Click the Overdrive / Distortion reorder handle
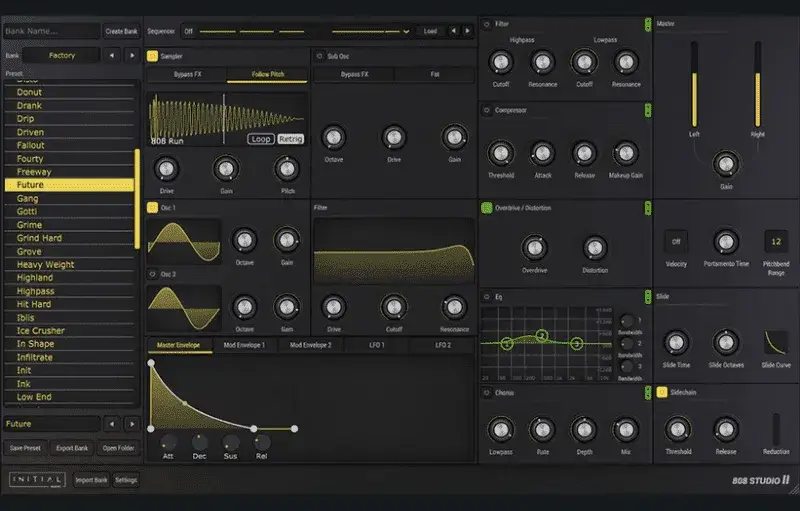This screenshot has width=800, height=511. (x=648, y=208)
